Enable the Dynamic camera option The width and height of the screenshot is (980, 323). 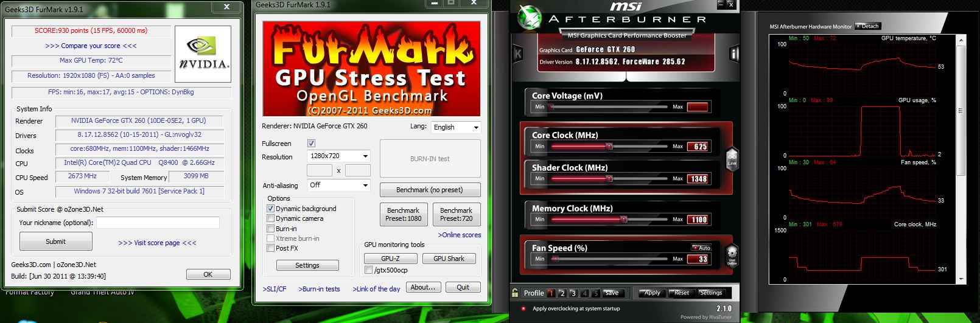tap(270, 218)
